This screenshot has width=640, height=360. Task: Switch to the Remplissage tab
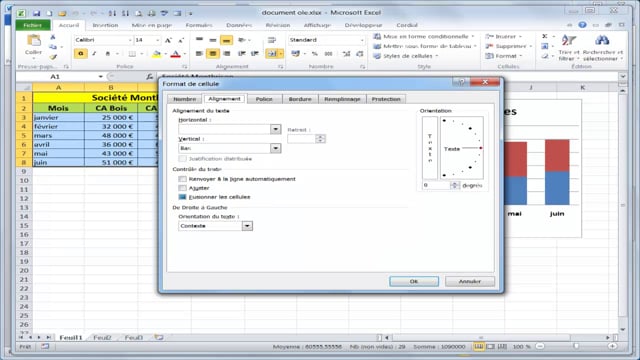342,99
